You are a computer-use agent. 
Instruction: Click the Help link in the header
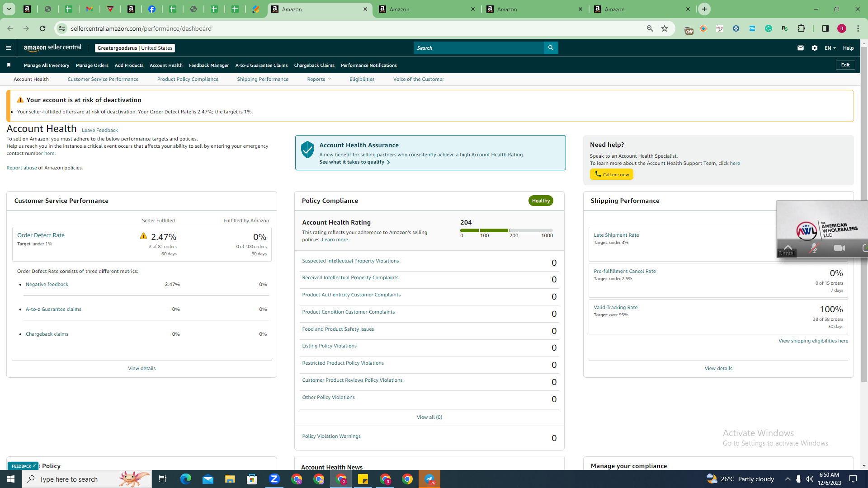coord(848,48)
